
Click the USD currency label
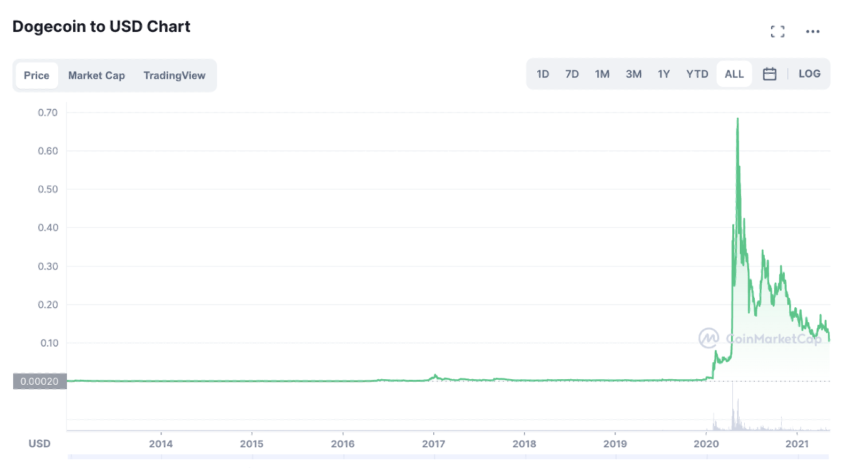click(39, 444)
